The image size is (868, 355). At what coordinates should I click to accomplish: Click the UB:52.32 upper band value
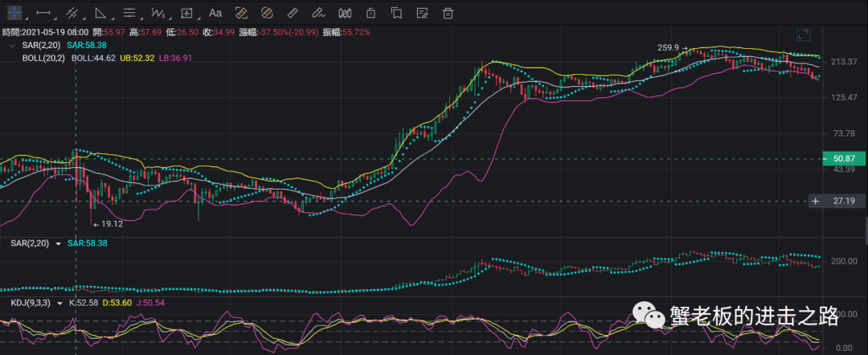pos(137,58)
